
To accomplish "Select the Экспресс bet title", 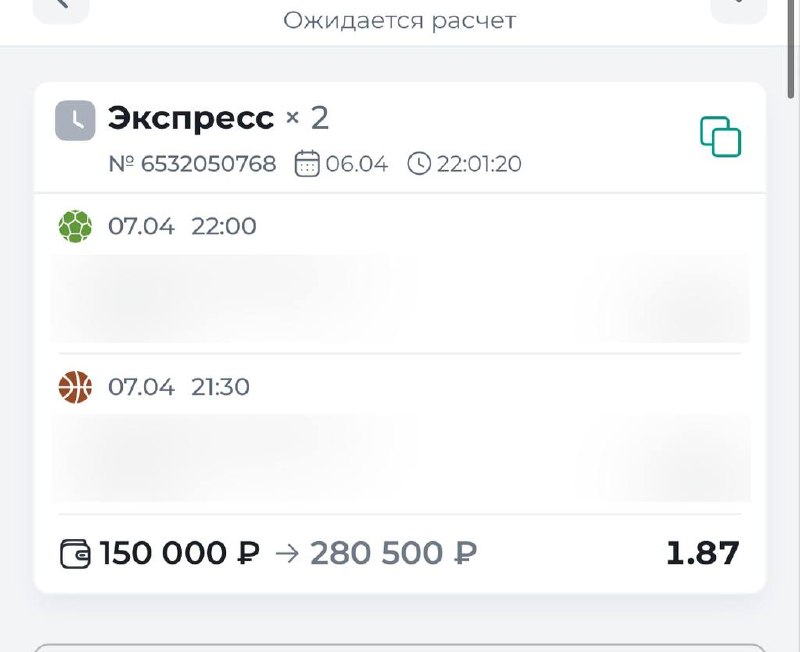I will [x=190, y=119].
